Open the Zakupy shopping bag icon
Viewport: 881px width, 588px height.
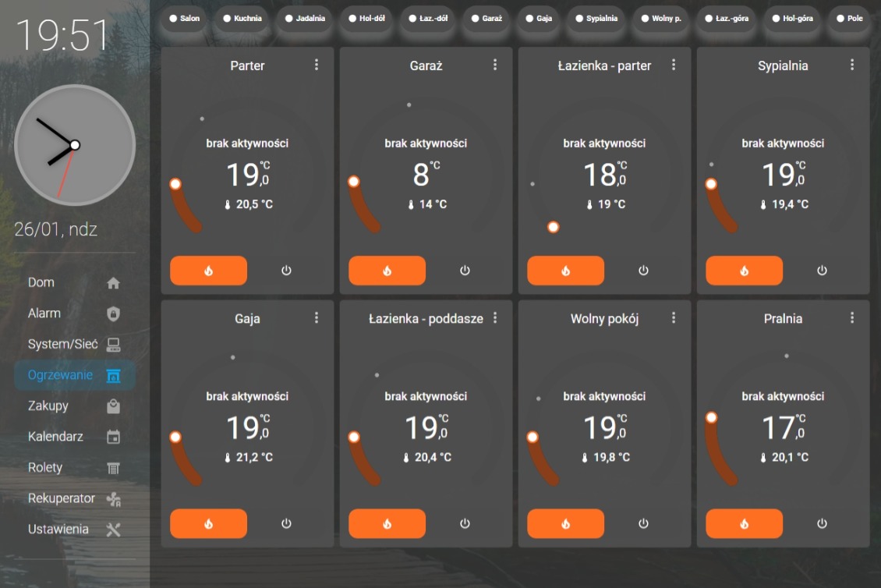click(x=114, y=406)
